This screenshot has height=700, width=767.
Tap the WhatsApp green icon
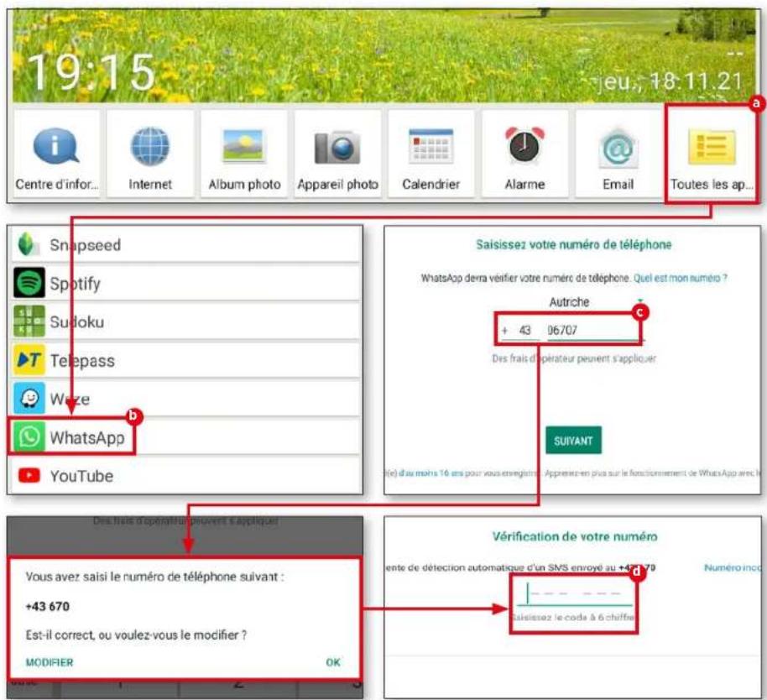29,436
